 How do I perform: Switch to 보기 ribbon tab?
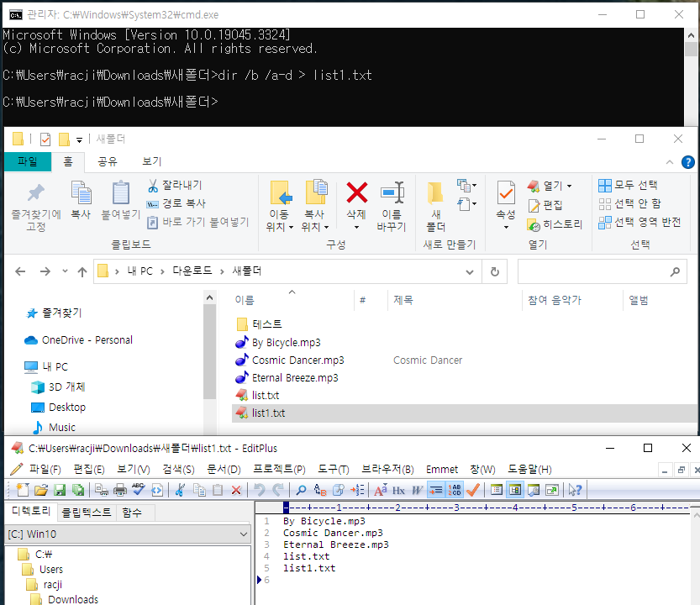[x=152, y=161]
